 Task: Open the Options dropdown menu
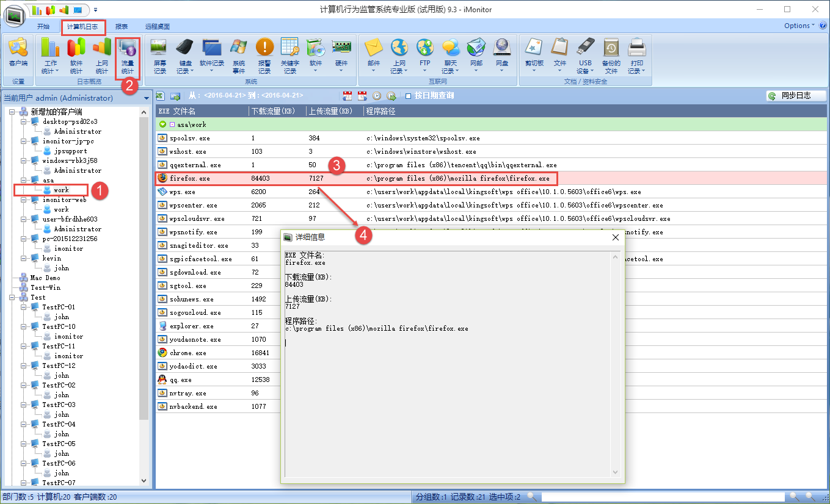[x=799, y=26]
